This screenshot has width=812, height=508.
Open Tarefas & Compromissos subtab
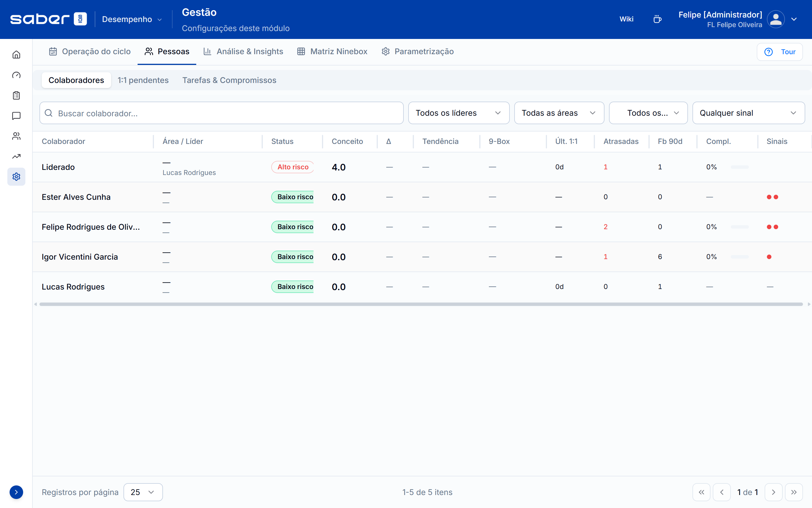(229, 80)
